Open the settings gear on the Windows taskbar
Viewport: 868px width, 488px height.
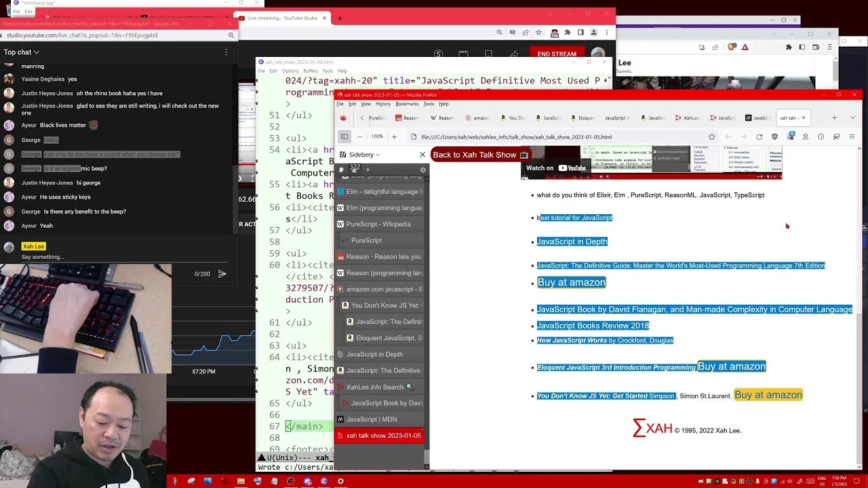340,481
